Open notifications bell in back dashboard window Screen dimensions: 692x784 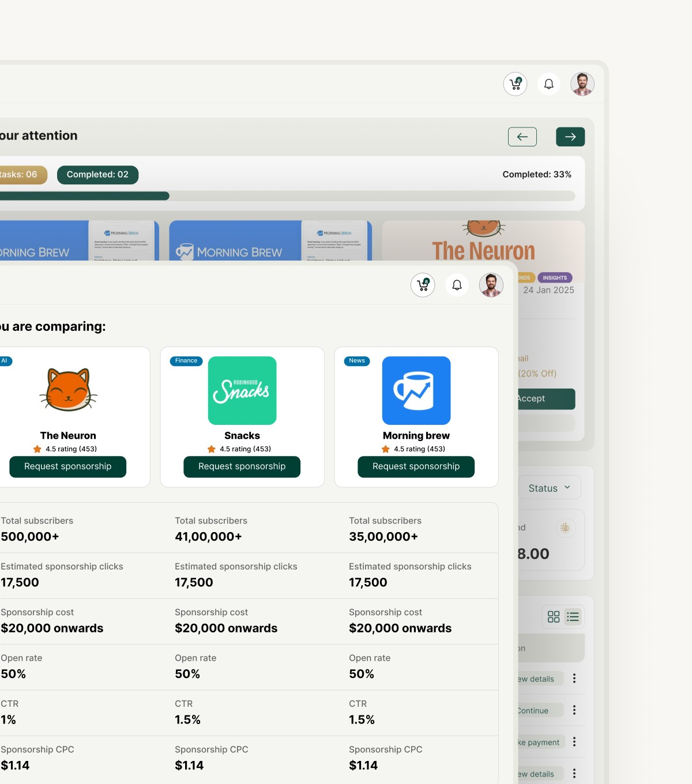(x=549, y=84)
